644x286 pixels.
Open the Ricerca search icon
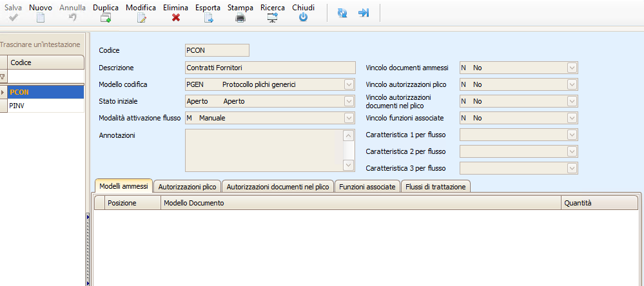[273, 18]
